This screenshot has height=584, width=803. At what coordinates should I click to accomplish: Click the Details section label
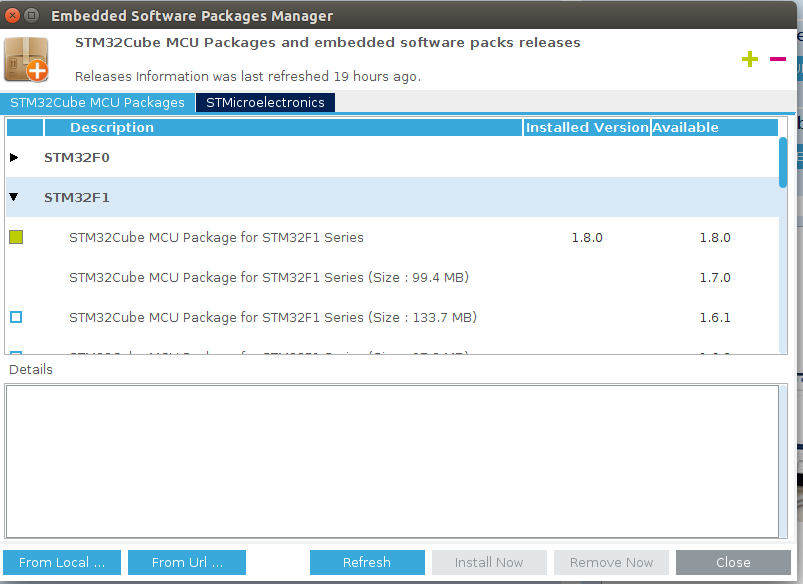[31, 369]
